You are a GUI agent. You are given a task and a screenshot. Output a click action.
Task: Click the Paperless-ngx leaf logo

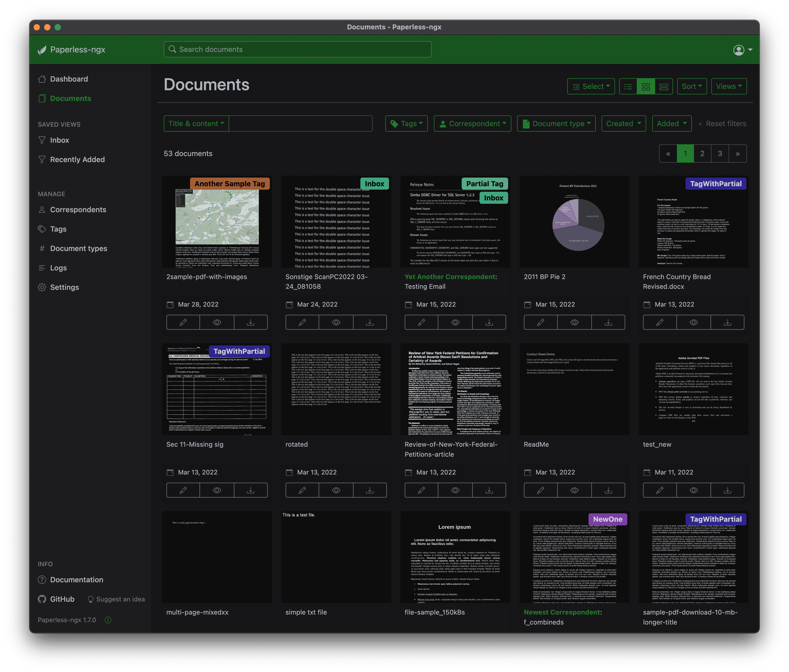[42, 50]
